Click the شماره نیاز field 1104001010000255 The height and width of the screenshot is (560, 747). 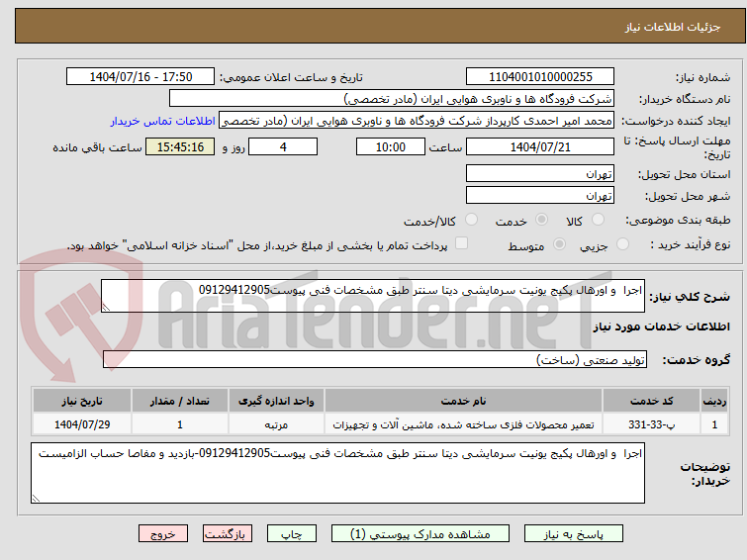540,77
